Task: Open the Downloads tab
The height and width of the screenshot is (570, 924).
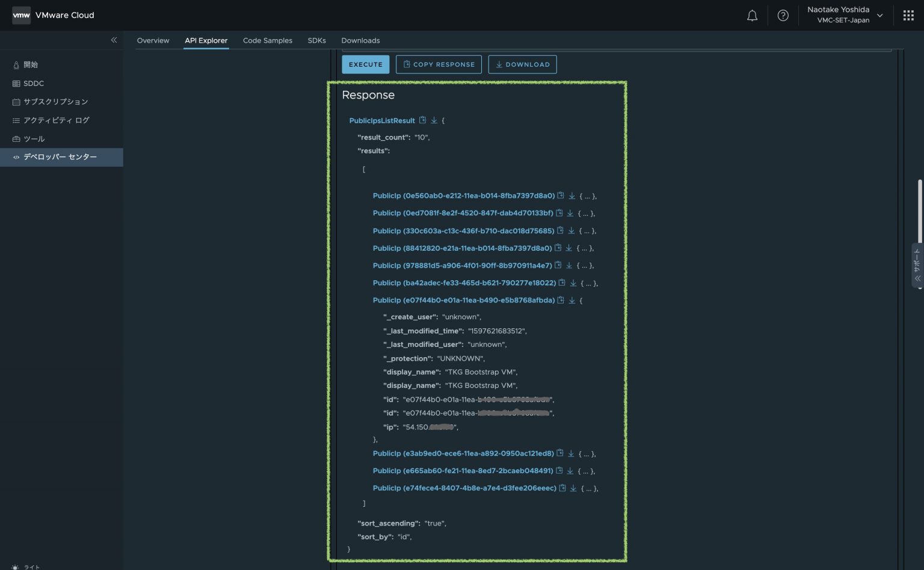Action: 360,40
